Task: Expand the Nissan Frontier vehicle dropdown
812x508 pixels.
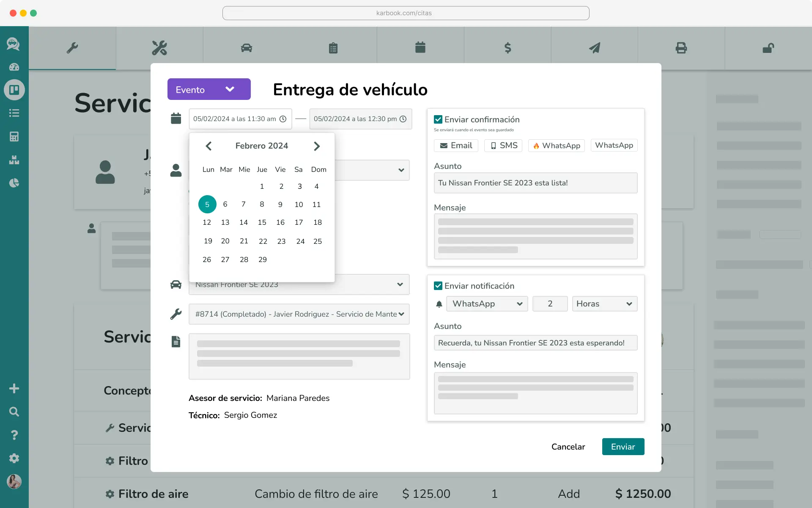Action: 299,284
